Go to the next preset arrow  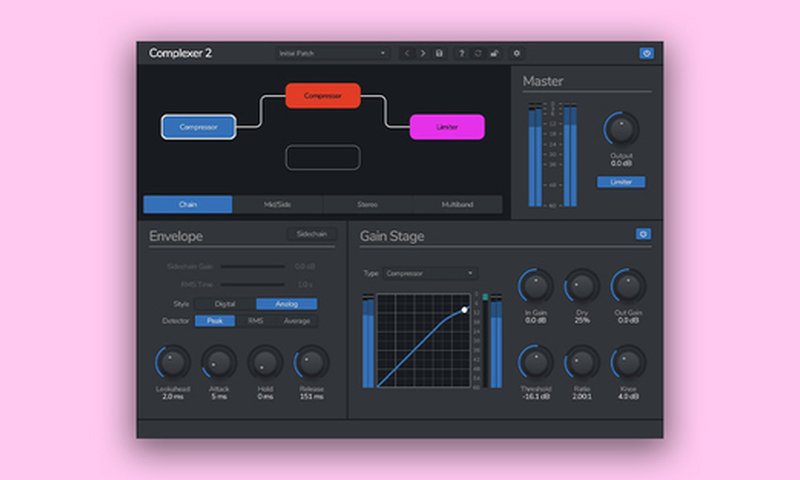pyautogui.click(x=422, y=53)
